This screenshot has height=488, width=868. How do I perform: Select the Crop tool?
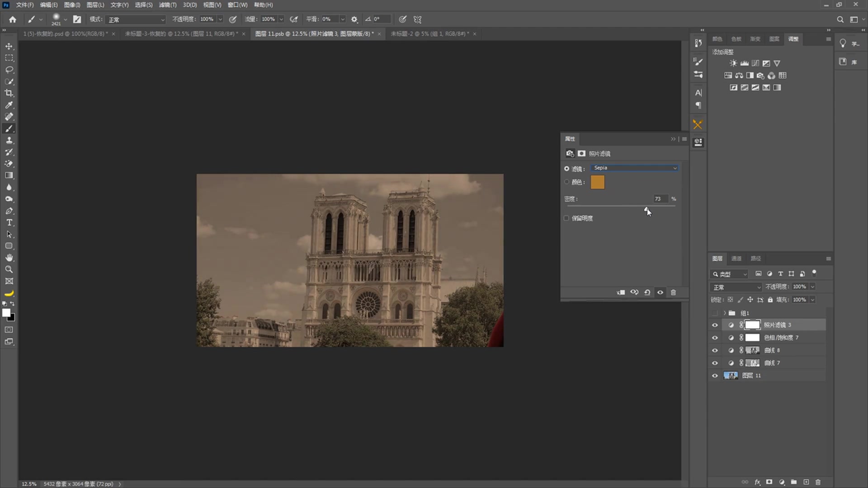pyautogui.click(x=9, y=93)
